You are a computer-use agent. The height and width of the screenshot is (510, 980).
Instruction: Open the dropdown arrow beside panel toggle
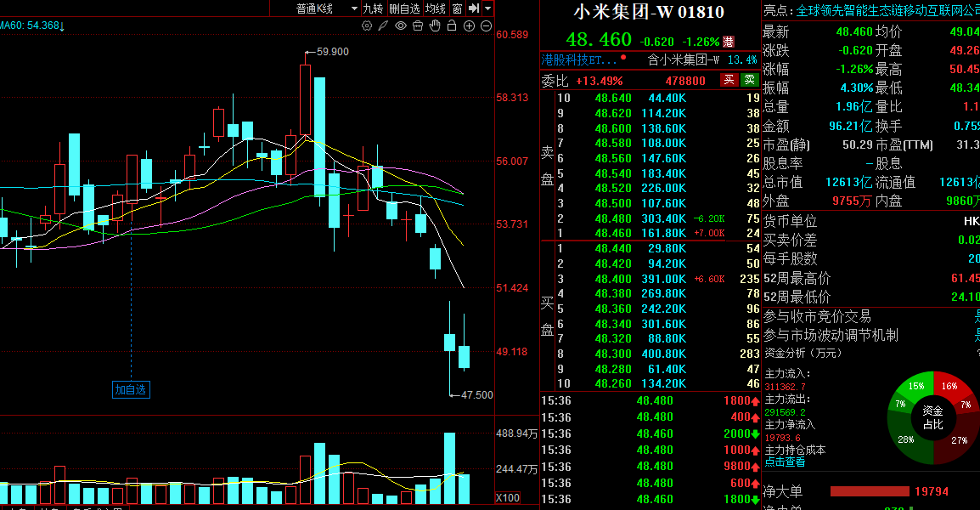(487, 8)
